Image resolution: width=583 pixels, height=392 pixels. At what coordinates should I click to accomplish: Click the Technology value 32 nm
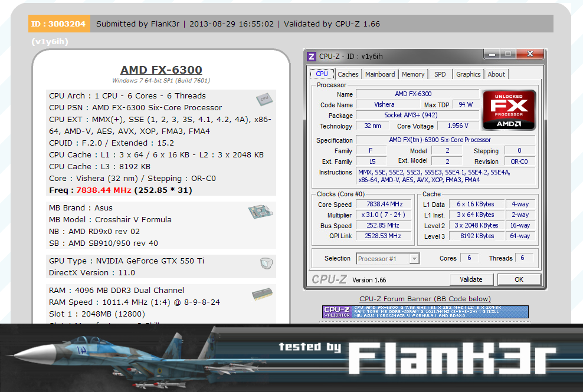tap(372, 126)
